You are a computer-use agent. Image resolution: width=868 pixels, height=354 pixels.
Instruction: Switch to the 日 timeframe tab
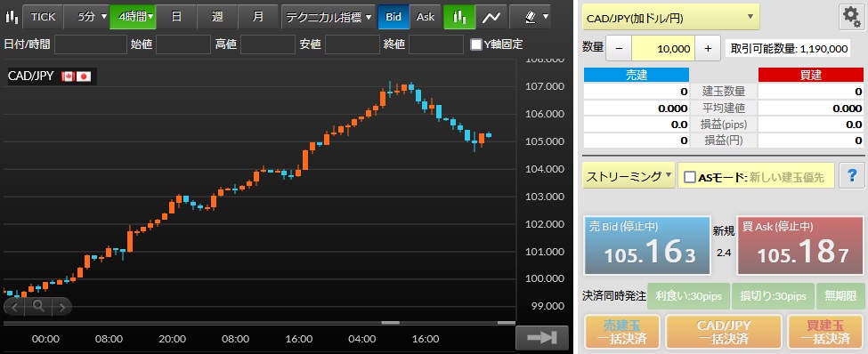click(x=176, y=17)
